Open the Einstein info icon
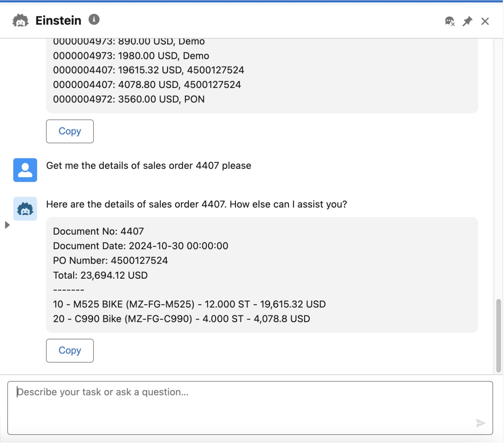The image size is (504, 443). coord(94,19)
